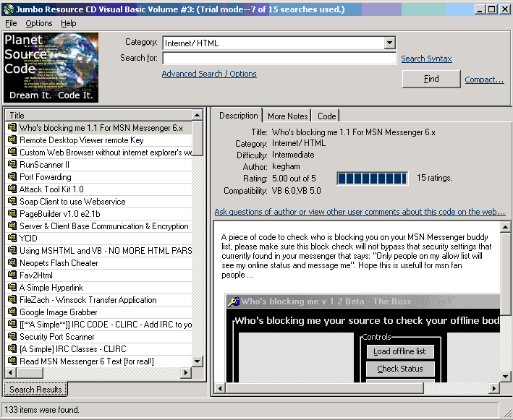Click icon beside Attack Tool Kit 1.0

pyautogui.click(x=12, y=189)
